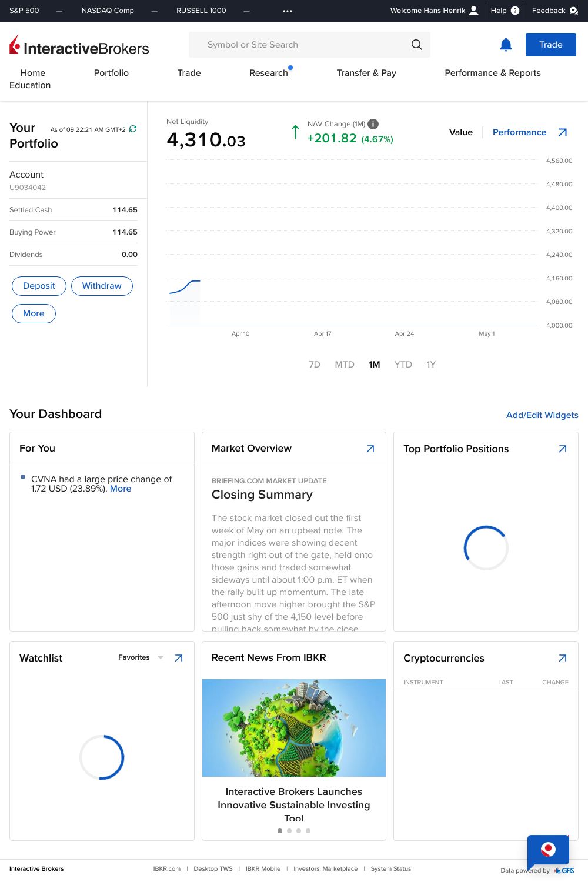Select the YTD chart time range
The width and height of the screenshot is (588, 882).
(x=403, y=365)
